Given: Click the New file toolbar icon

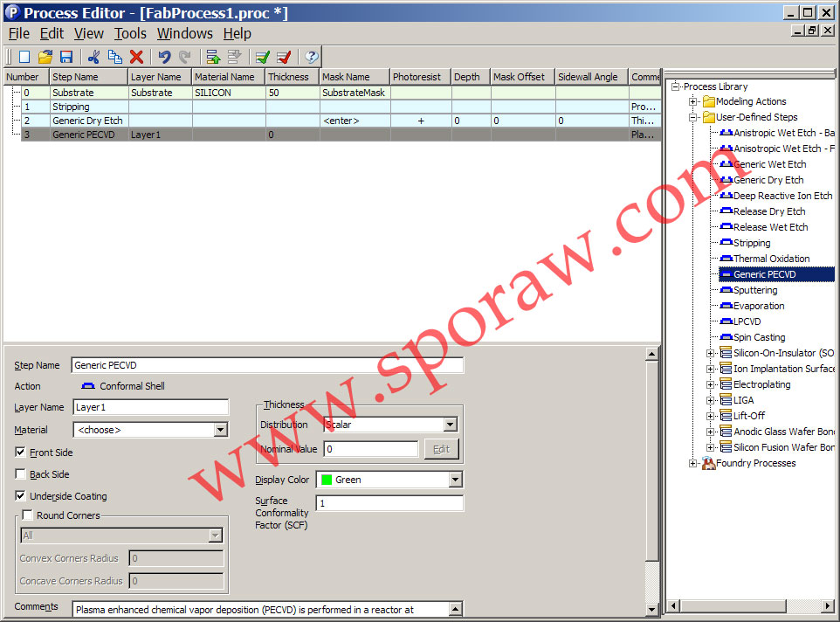Looking at the screenshot, I should coord(24,57).
